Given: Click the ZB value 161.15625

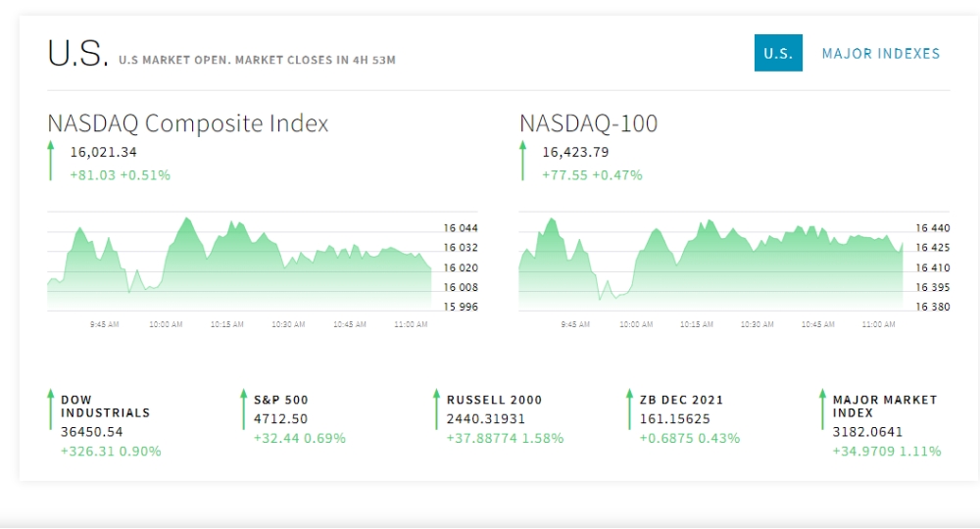Looking at the screenshot, I should point(675,418).
